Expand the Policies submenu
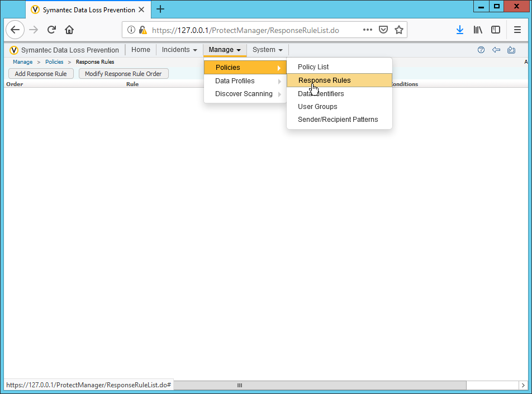The image size is (532, 394). click(245, 68)
